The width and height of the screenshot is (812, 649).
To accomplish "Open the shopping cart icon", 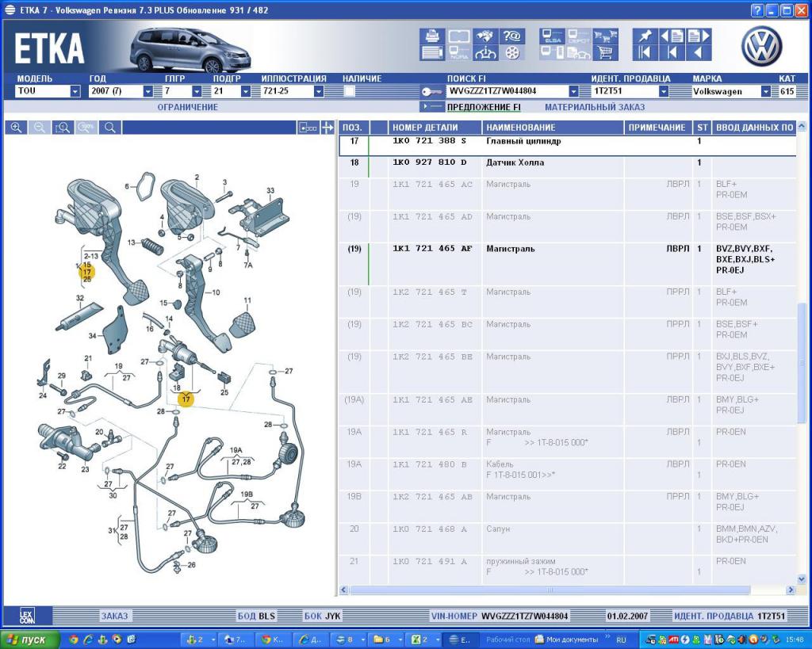I will point(606,53).
